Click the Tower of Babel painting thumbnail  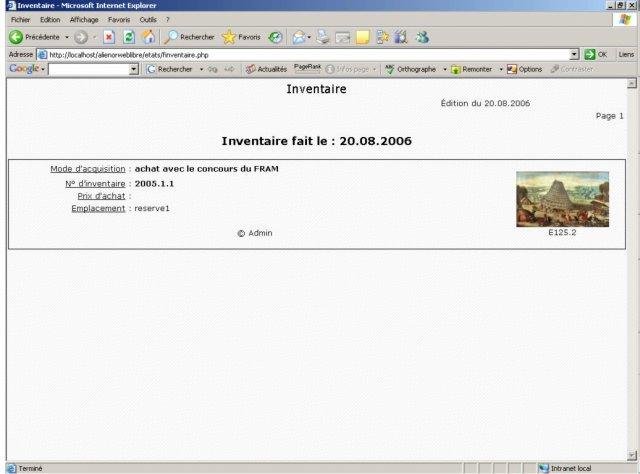point(562,199)
